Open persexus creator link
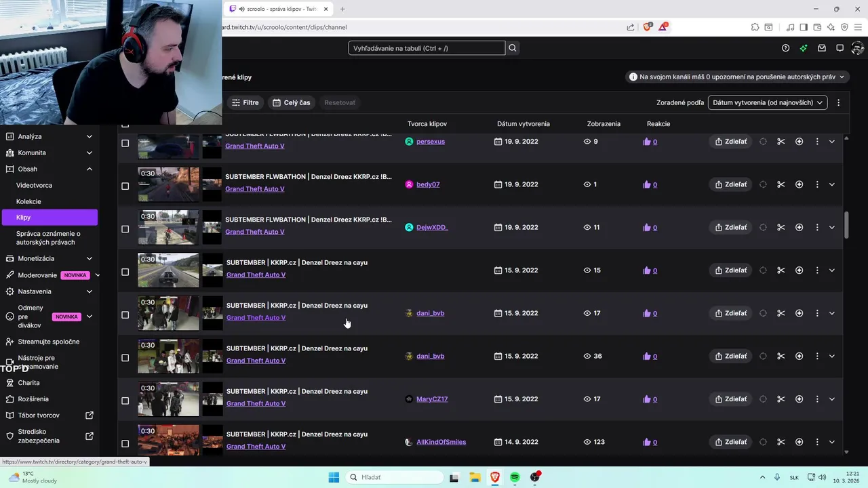 pos(431,142)
